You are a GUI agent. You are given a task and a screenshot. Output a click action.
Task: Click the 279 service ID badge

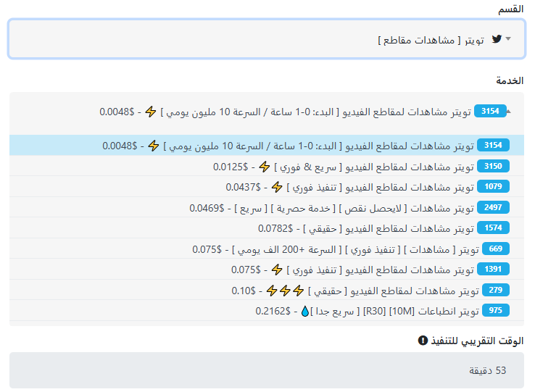click(495, 290)
